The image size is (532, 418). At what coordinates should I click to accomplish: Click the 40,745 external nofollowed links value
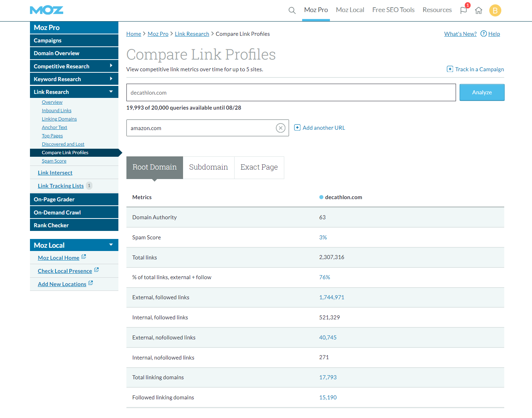[328, 338]
